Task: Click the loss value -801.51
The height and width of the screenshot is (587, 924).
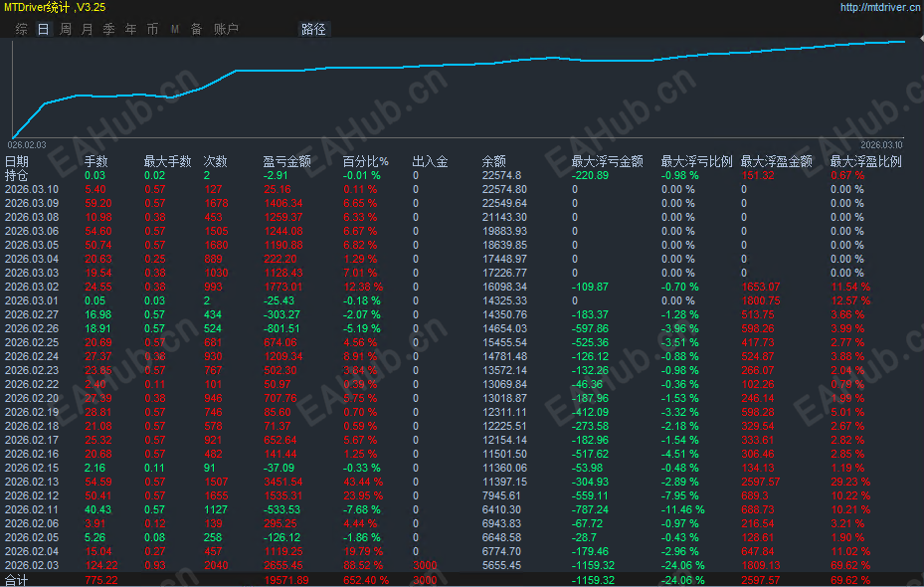Action: (281, 329)
